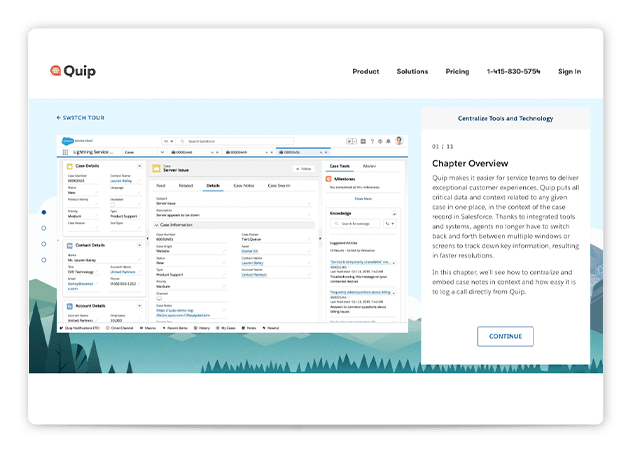
Task: Expand the Account Details card dropdown arrow
Action: pos(139,306)
